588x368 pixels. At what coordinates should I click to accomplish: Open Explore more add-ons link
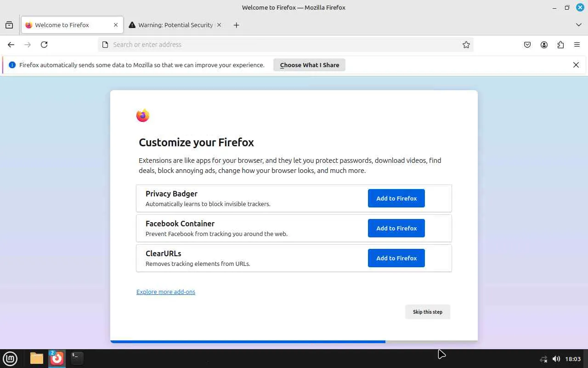click(166, 292)
